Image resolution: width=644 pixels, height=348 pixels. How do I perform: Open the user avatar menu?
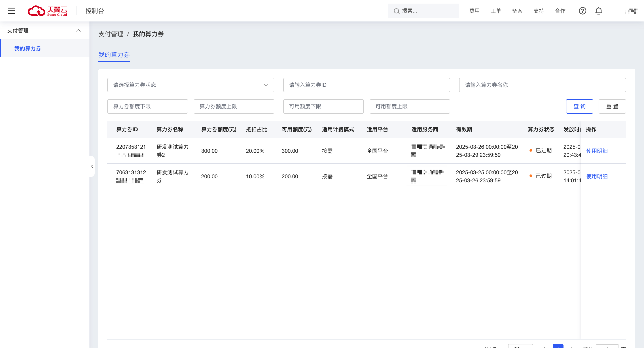point(631,11)
